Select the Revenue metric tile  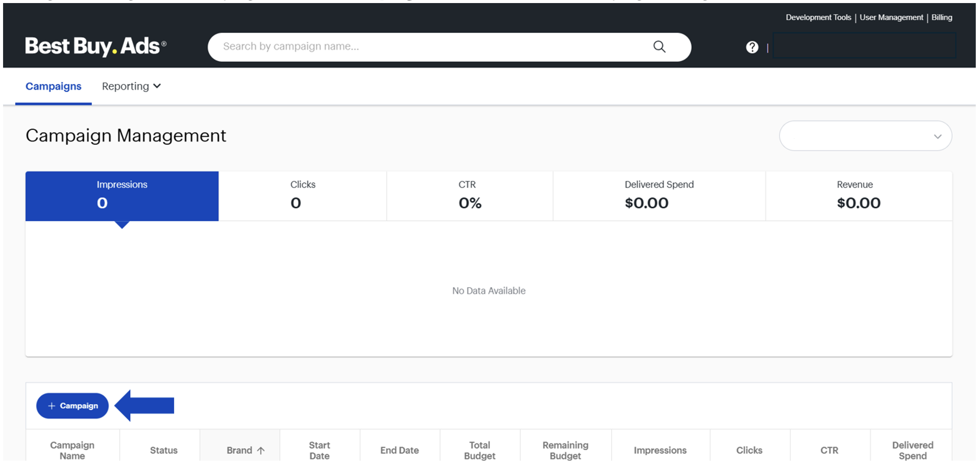pyautogui.click(x=858, y=196)
